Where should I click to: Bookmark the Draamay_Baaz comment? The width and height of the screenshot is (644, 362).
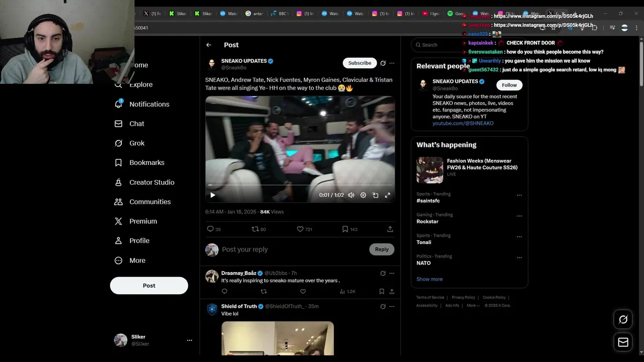382,292
